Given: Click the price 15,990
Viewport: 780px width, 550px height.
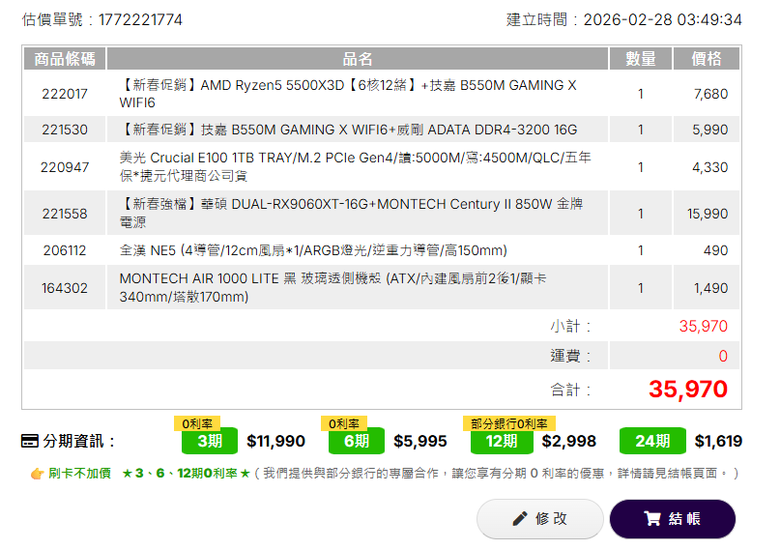Looking at the screenshot, I should pos(707,214).
